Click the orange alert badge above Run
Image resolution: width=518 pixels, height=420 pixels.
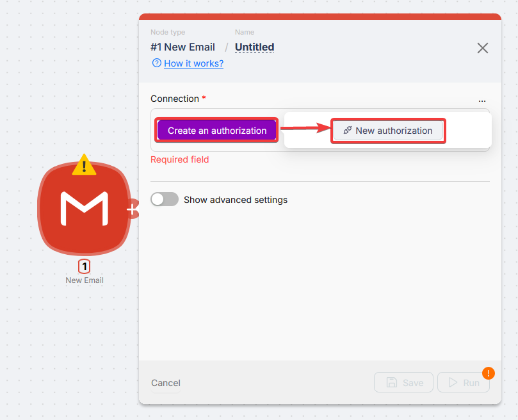[488, 373]
